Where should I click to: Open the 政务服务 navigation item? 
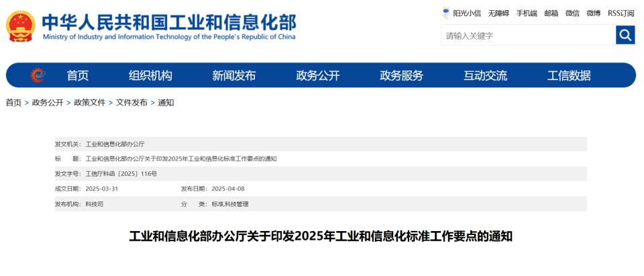click(401, 76)
